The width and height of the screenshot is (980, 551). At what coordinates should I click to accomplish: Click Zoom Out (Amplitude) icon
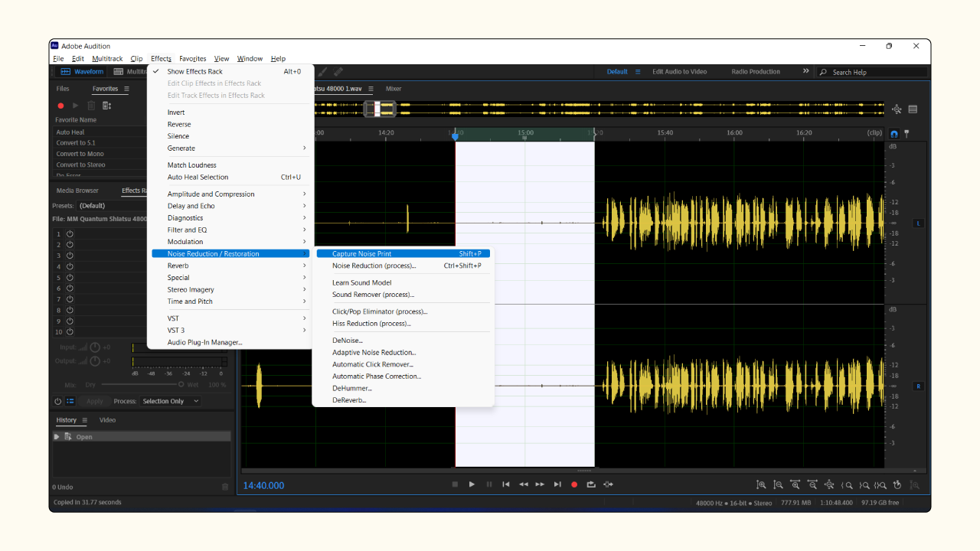(x=778, y=485)
